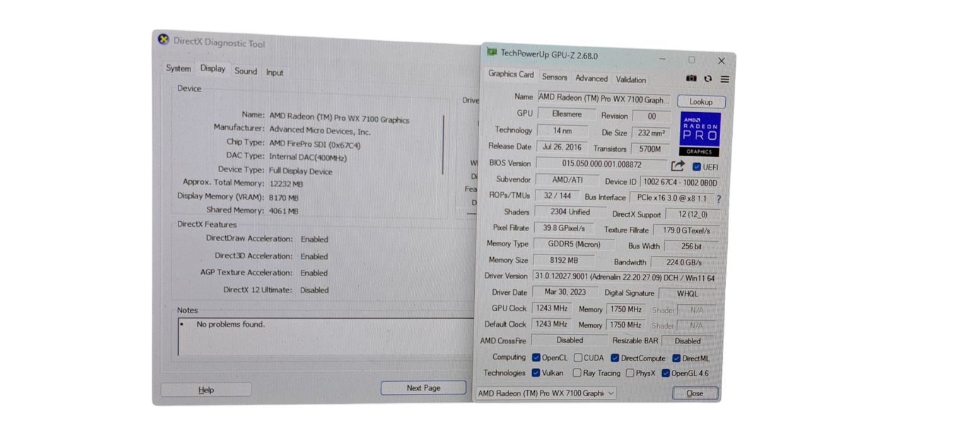Click the Next Page button
The image size is (980, 441).
click(423, 388)
